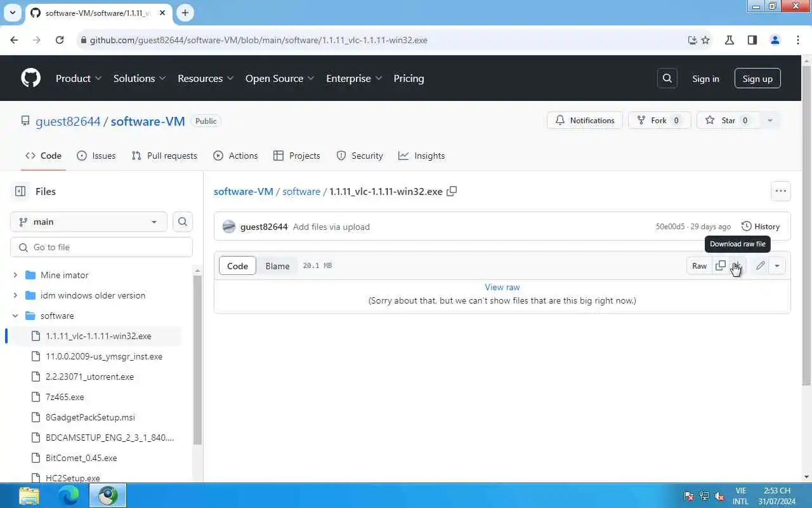This screenshot has height=508, width=812.
Task: Click the muted volume tray icon
Action: click(x=719, y=496)
